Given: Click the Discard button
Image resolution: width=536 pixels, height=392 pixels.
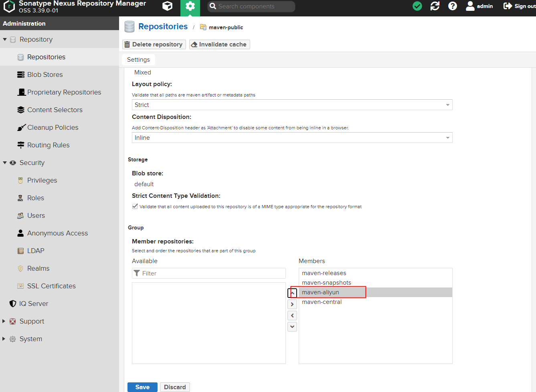Looking at the screenshot, I should point(175,387).
